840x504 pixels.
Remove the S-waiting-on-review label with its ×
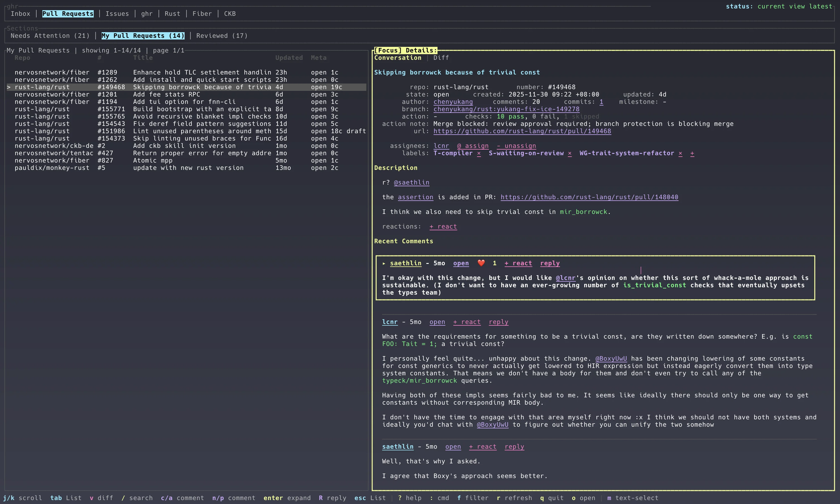(570, 153)
